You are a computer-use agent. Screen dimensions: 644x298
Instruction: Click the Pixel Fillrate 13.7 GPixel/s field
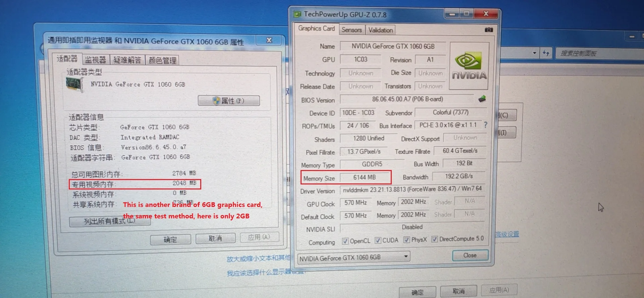tap(364, 152)
